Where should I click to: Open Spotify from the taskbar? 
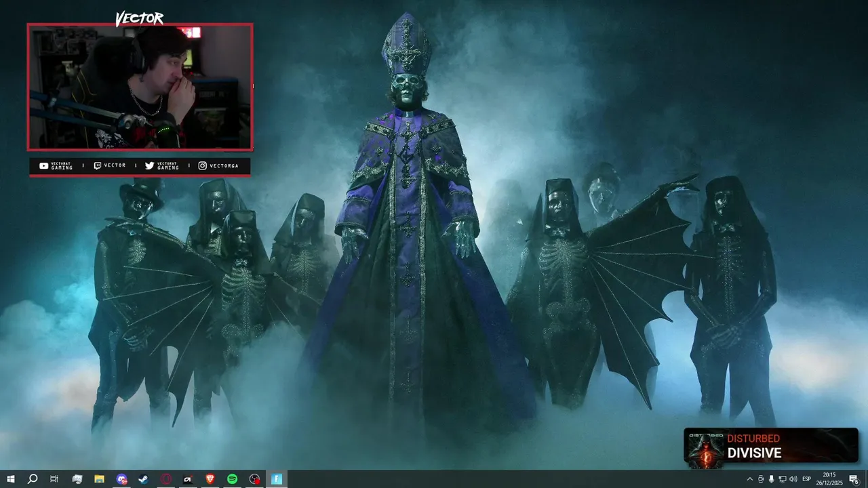coord(232,479)
